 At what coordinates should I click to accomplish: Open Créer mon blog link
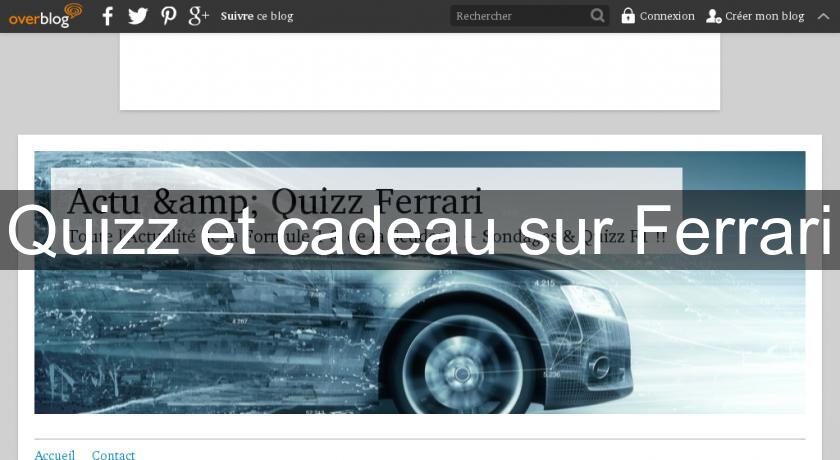pyautogui.click(x=764, y=16)
